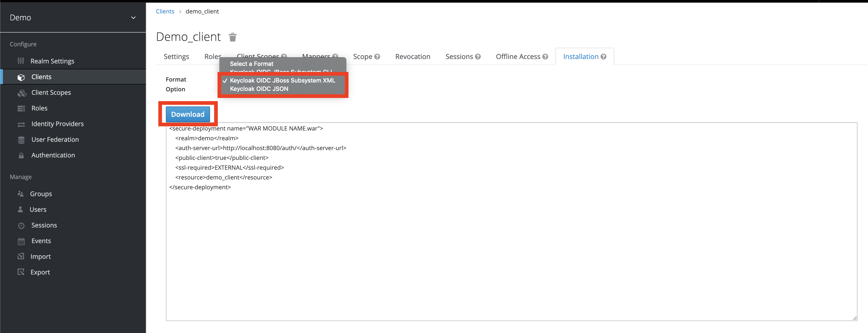Open the Settings tab

click(176, 57)
